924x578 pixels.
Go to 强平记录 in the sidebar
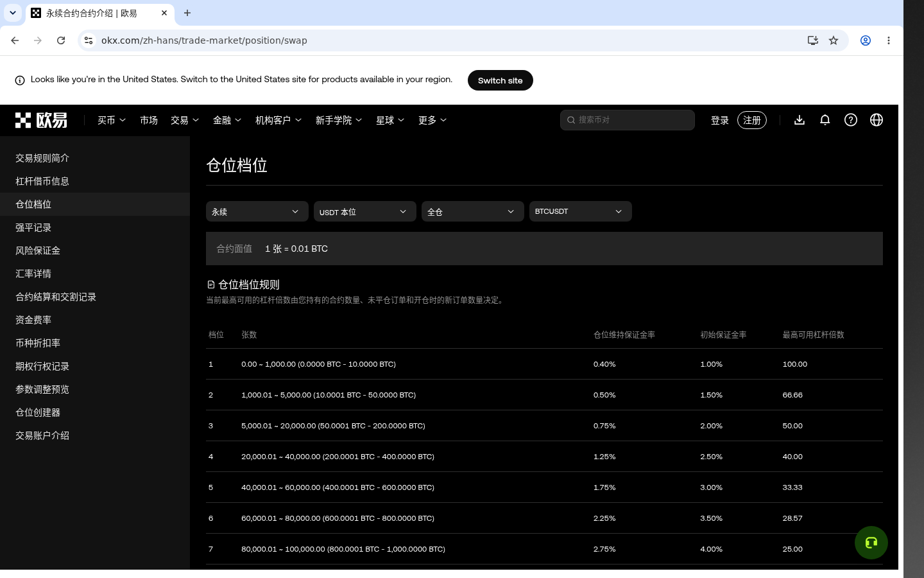(x=33, y=227)
